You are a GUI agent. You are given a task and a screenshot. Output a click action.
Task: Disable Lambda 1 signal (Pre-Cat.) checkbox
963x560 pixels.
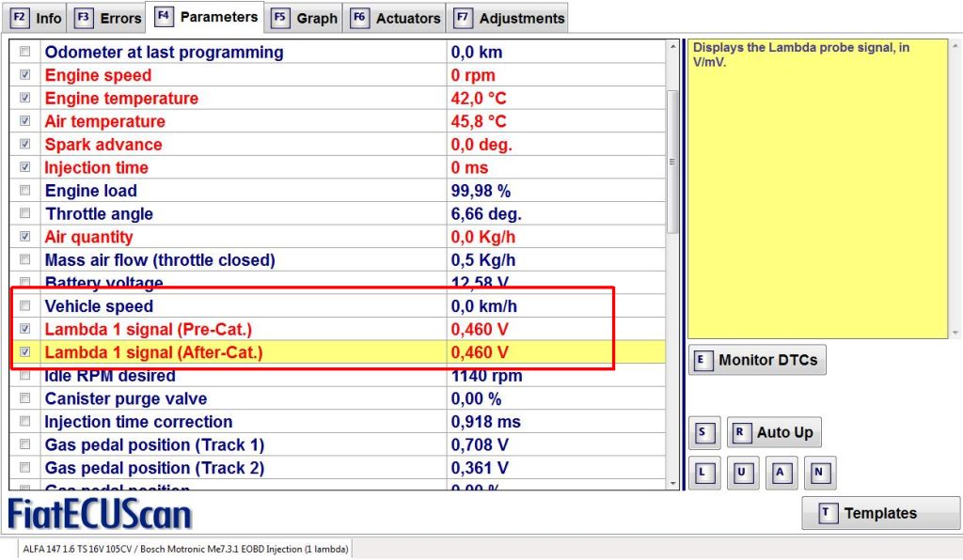pyautogui.click(x=24, y=329)
